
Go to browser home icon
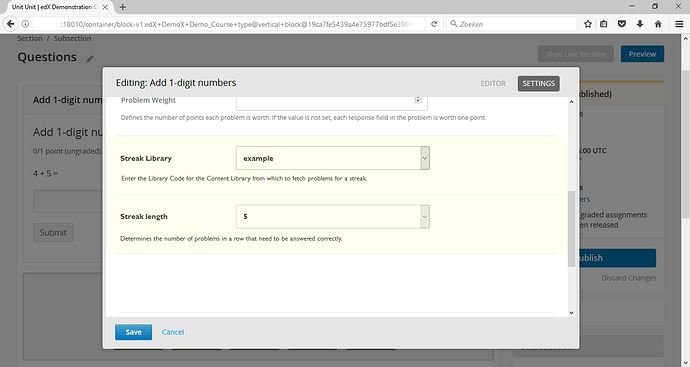pyautogui.click(x=658, y=24)
